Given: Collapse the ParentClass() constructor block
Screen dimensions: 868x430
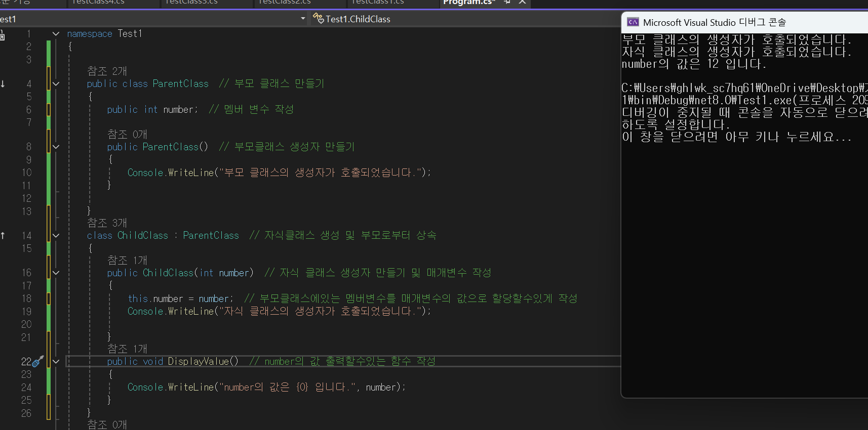Looking at the screenshot, I should click(56, 147).
